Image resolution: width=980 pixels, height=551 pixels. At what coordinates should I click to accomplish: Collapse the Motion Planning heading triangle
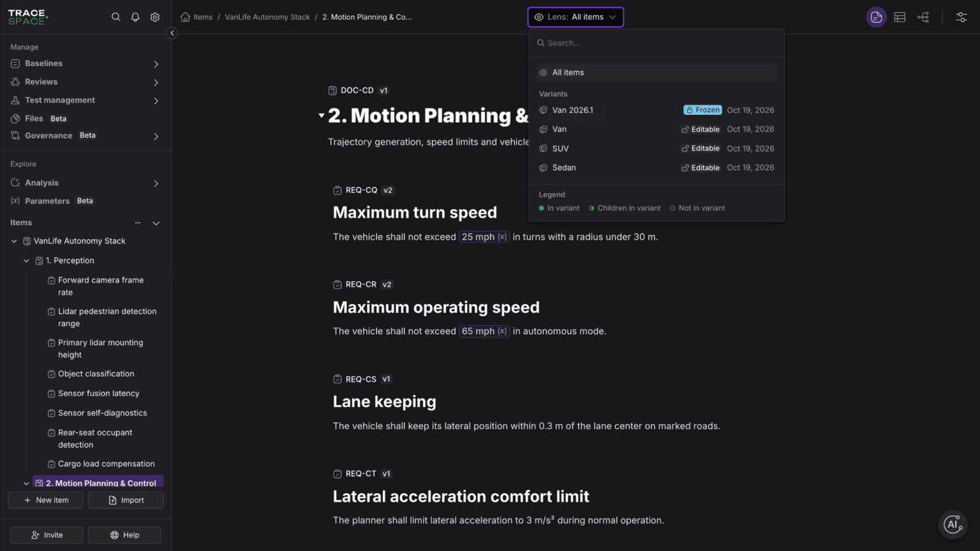321,115
